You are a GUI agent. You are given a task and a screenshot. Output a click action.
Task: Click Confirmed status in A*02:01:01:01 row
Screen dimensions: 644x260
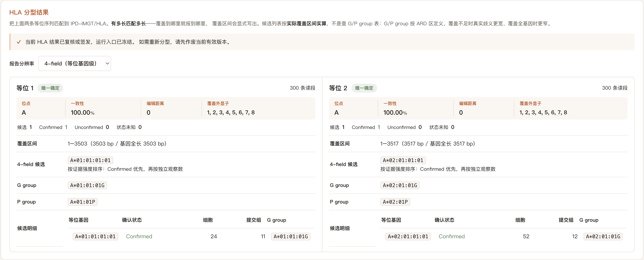[451, 236]
